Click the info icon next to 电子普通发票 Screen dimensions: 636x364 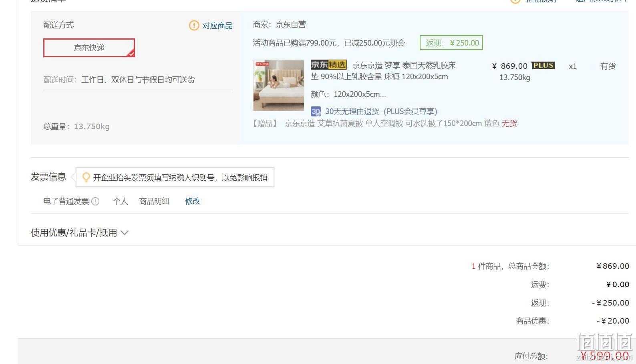(x=95, y=201)
